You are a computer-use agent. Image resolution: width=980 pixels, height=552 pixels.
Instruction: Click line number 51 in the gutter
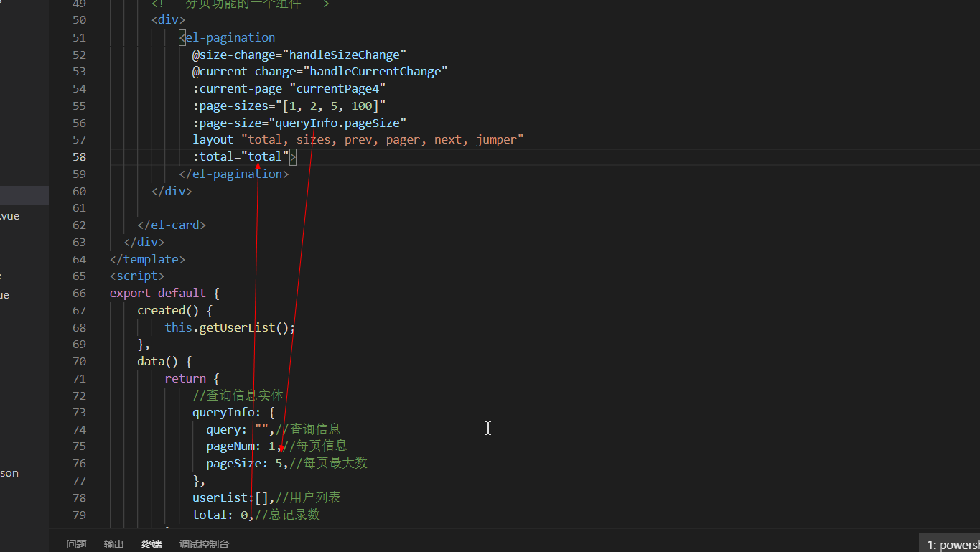point(79,37)
